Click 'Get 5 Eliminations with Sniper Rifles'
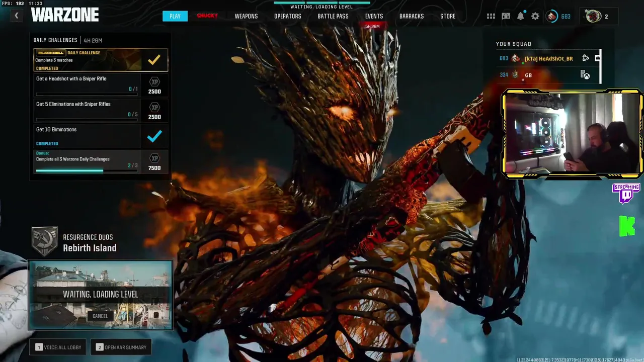Screen dimensions: 644x362 coord(73,104)
